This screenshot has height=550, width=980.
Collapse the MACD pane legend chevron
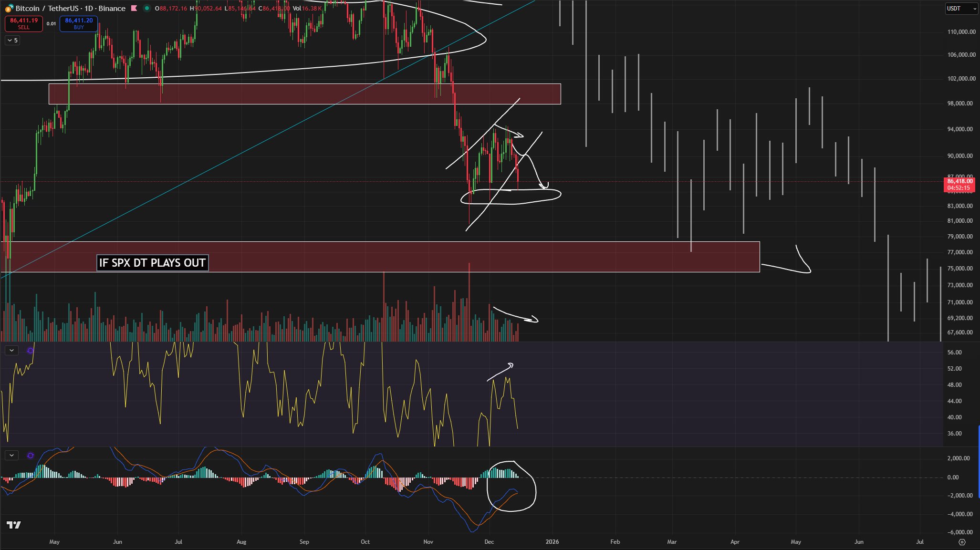(x=11, y=456)
